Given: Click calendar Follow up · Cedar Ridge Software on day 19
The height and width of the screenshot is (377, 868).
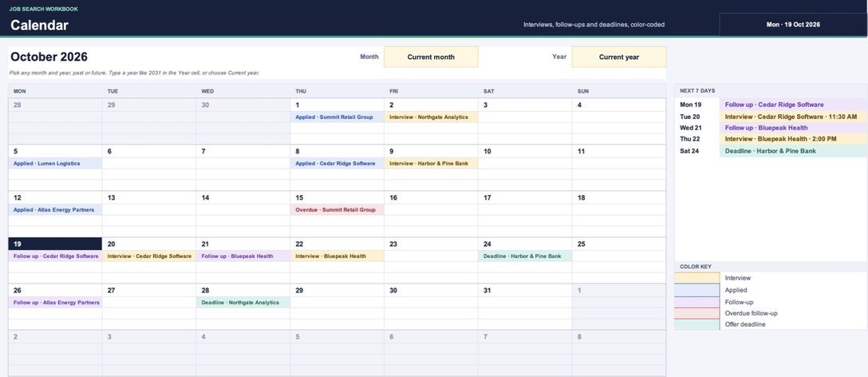Looking at the screenshot, I should click(x=55, y=256).
